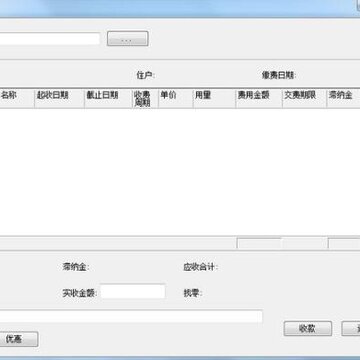This screenshot has height=360, width=360.
Task: Click the 收款 button
Action: 308,329
